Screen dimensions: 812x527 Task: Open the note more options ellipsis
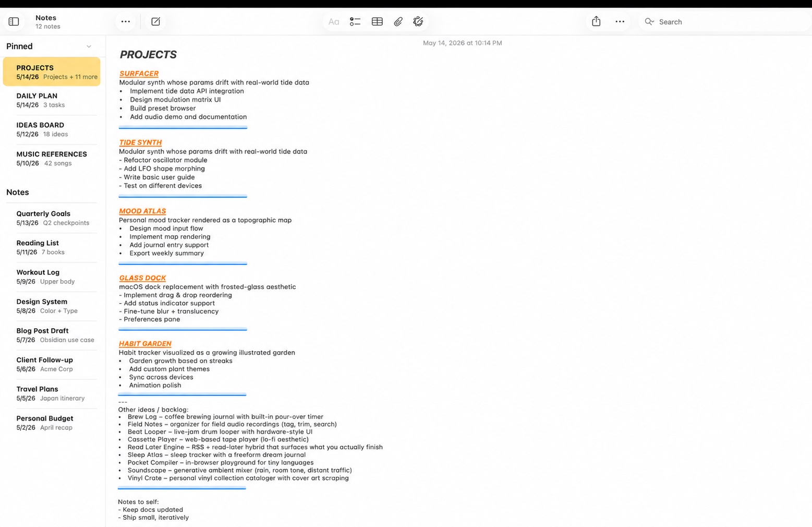[620, 21]
